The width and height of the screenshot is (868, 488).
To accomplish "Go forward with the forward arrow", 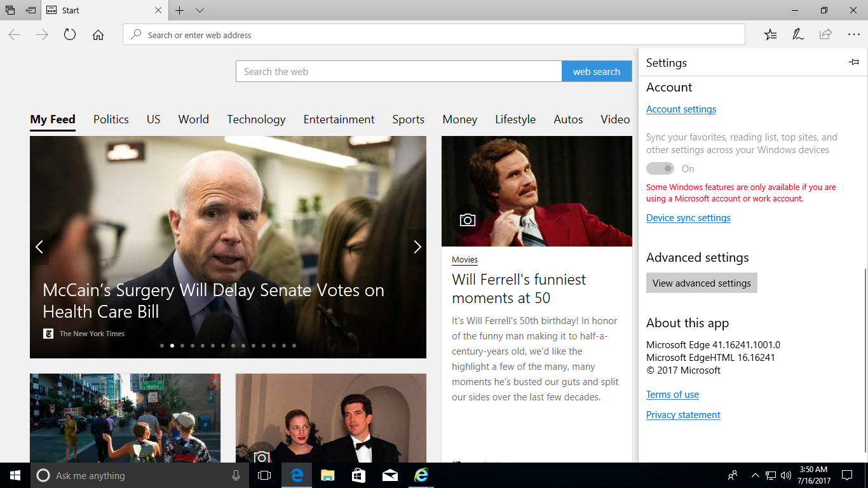I will tap(42, 35).
